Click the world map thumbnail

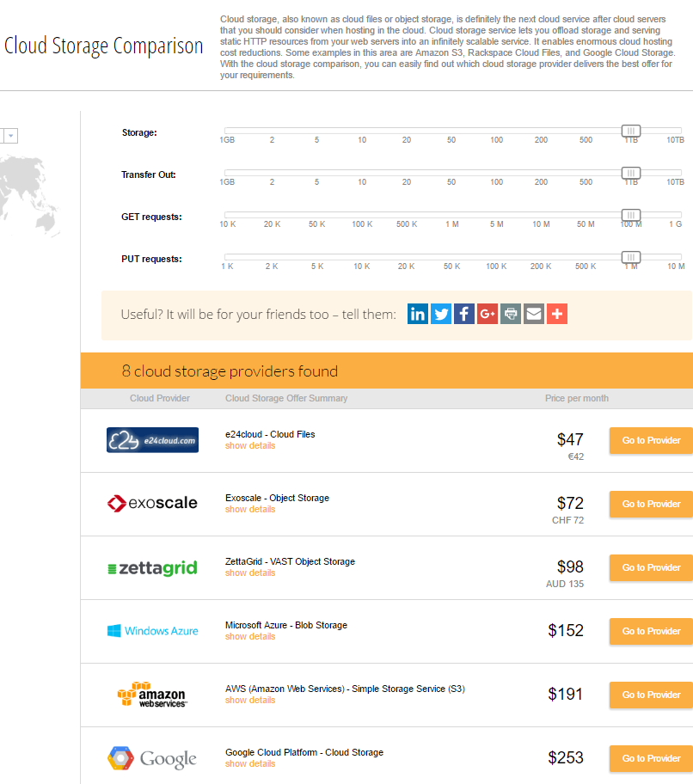(30, 195)
